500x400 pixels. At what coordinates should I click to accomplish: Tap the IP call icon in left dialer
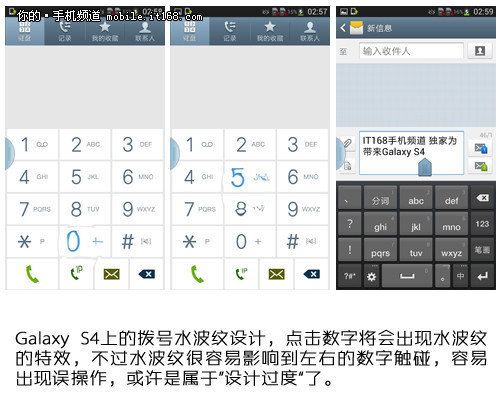pyautogui.click(x=77, y=274)
